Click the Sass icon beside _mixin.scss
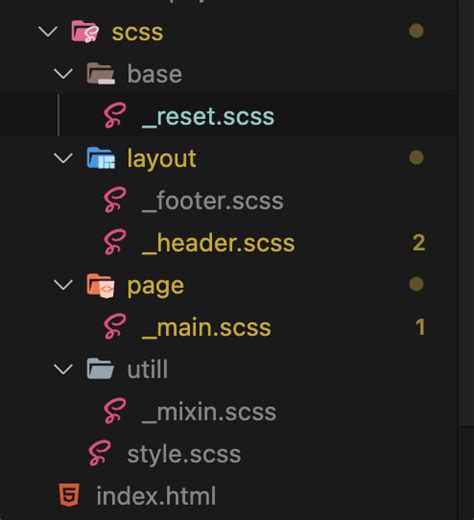The width and height of the screenshot is (474, 520). point(115,411)
